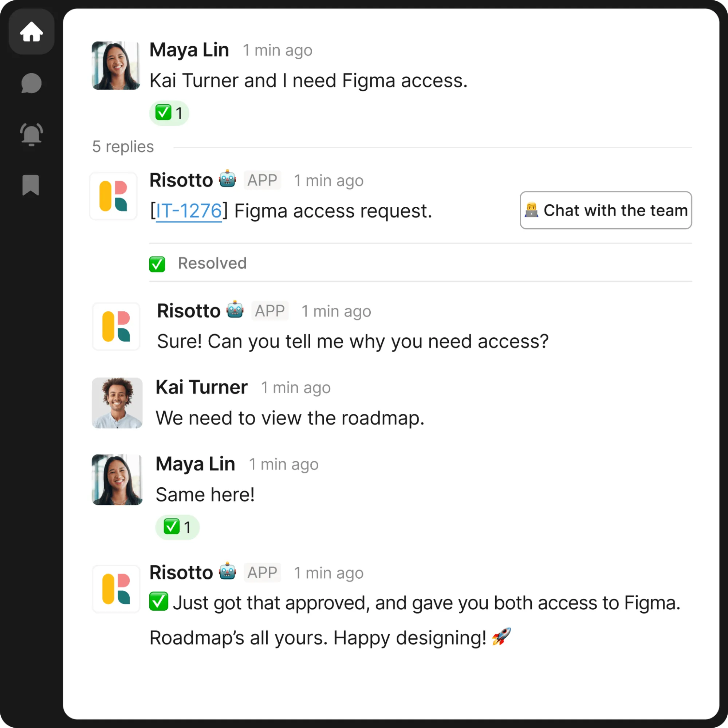The image size is (728, 728).
Task: Click the Risotto app avatar on the first reply
Action: coord(113,196)
